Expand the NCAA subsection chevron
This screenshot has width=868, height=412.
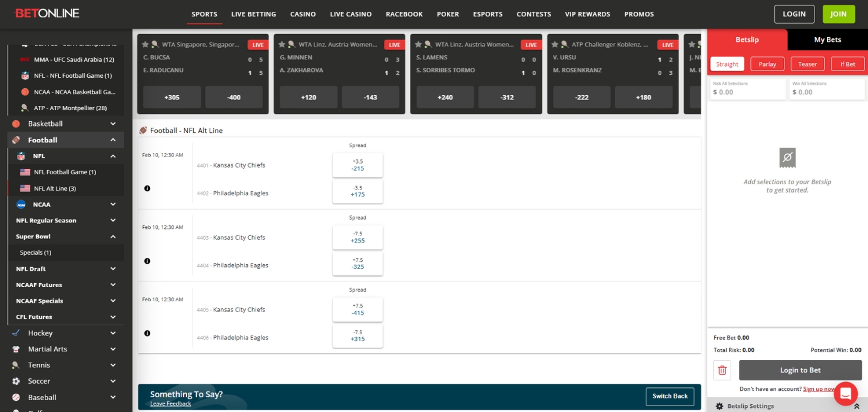(113, 204)
